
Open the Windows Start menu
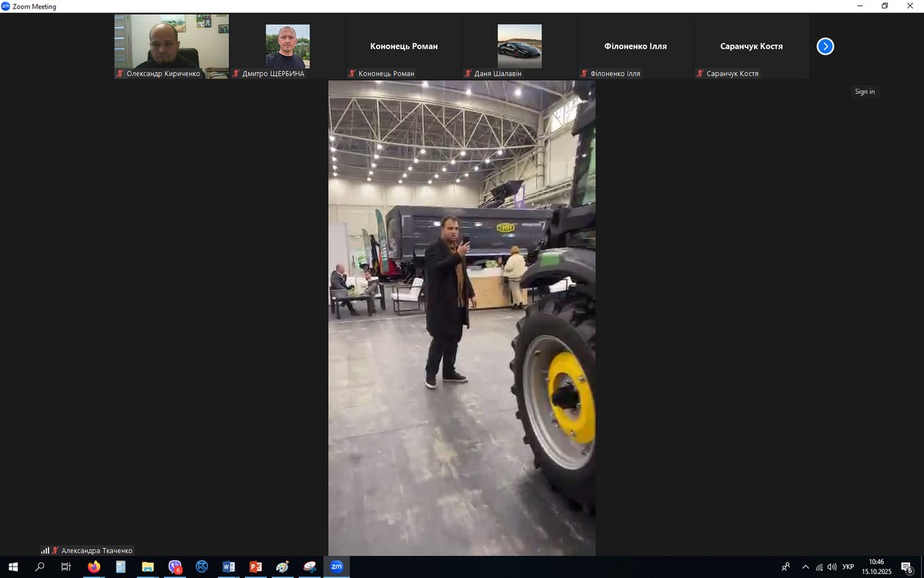tap(13, 566)
